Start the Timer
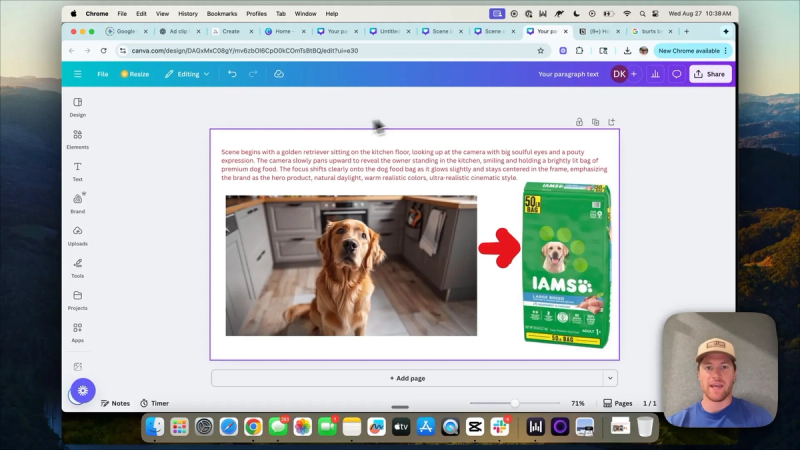Viewport: 800px width, 450px height. tap(155, 403)
